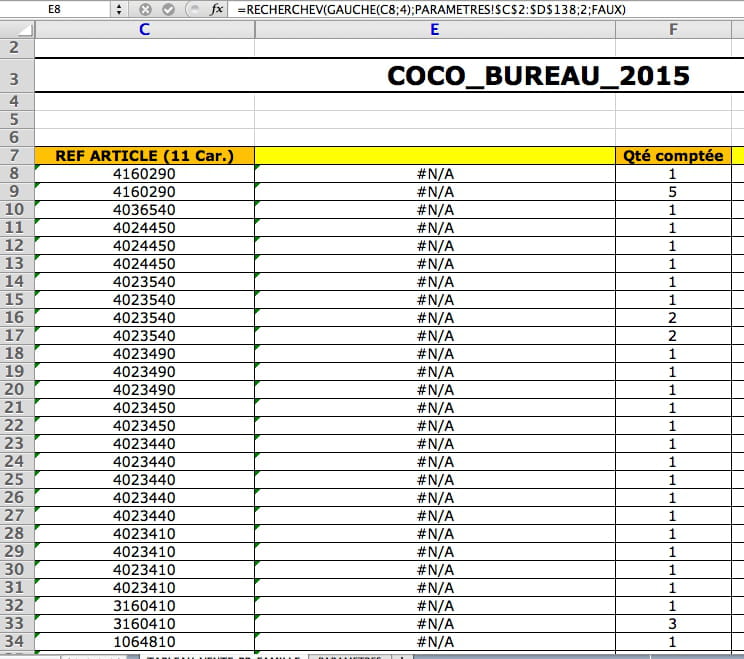Select cell containing 4036540

tap(144, 210)
